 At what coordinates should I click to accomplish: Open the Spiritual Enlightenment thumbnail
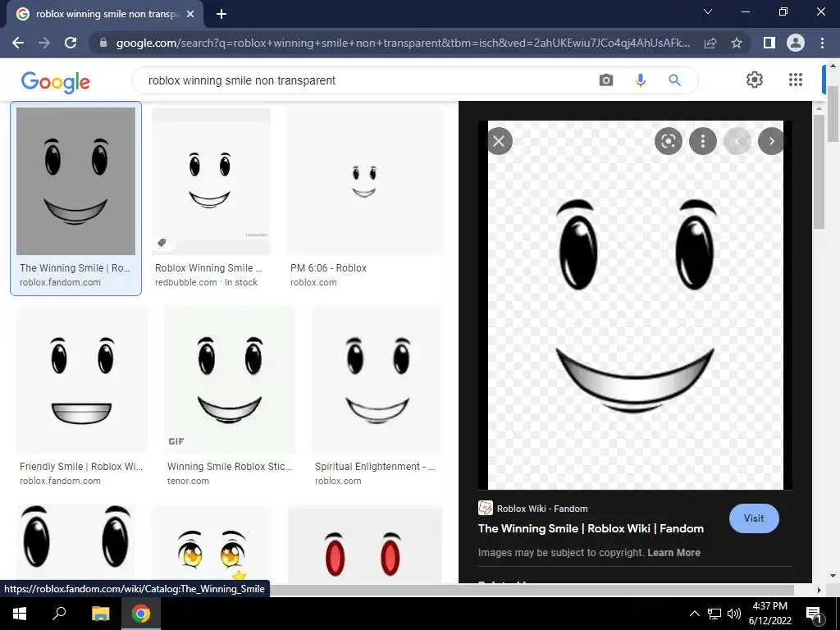tap(377, 379)
